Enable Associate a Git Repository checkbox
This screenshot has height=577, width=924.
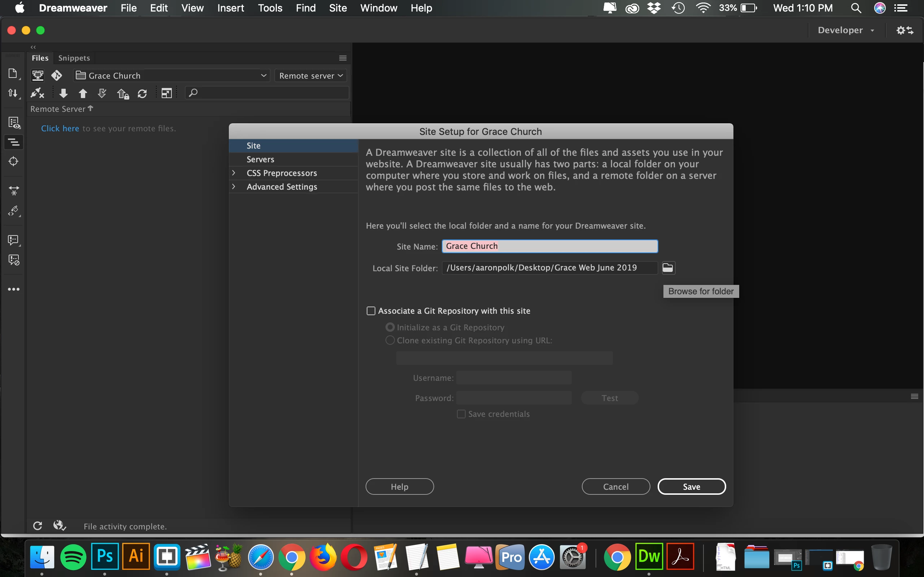[371, 310]
